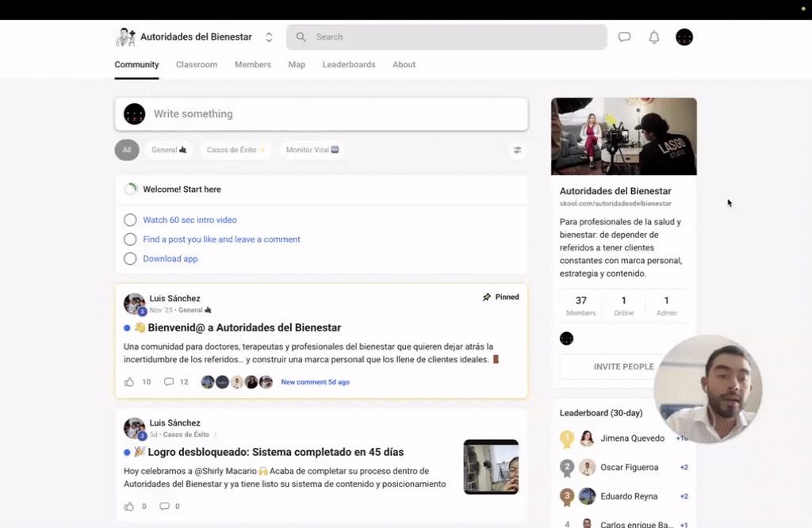Like Luis Sánchez's pinned welcome post

point(128,381)
